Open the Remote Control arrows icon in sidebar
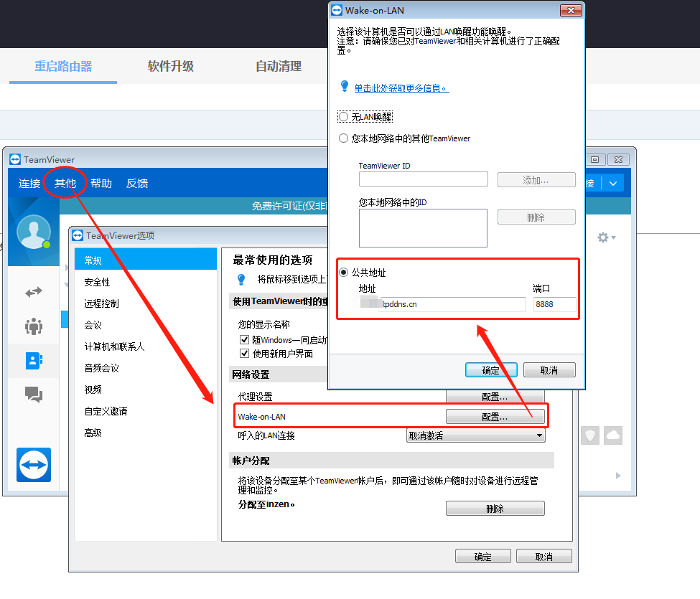Image resolution: width=700 pixels, height=599 pixels. [34, 292]
